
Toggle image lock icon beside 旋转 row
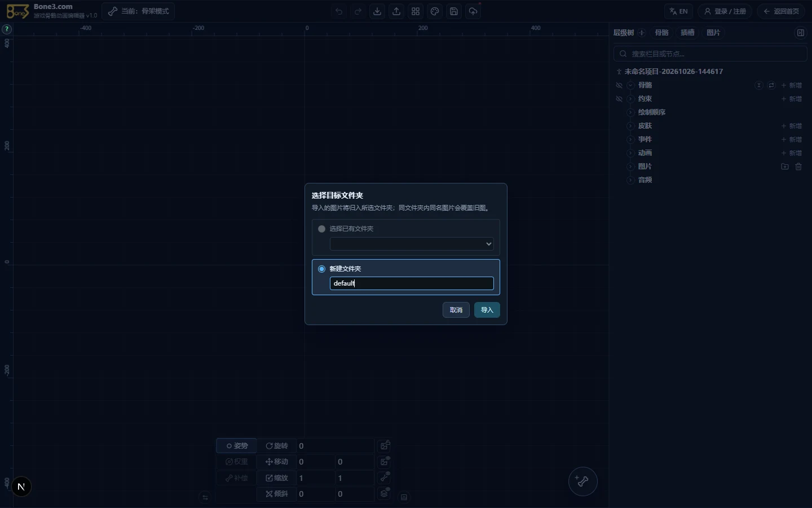tap(385, 445)
